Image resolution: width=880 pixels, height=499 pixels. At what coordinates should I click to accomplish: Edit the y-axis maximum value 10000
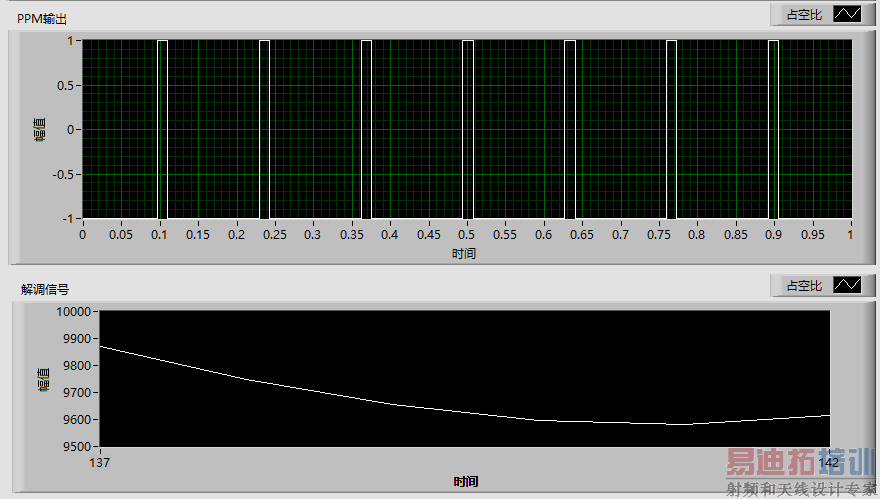click(74, 312)
